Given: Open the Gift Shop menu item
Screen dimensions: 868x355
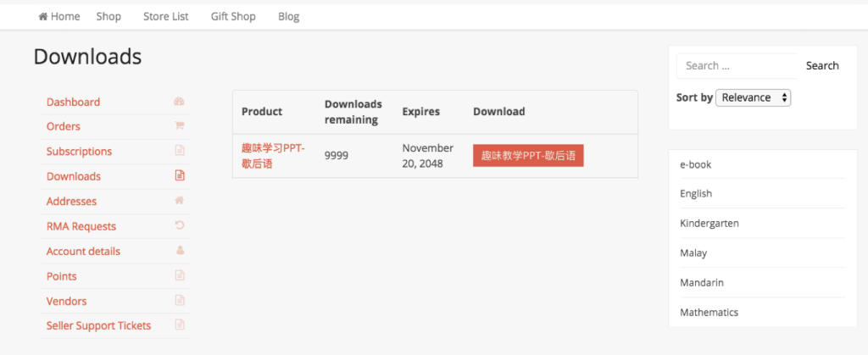Looking at the screenshot, I should pyautogui.click(x=233, y=16).
